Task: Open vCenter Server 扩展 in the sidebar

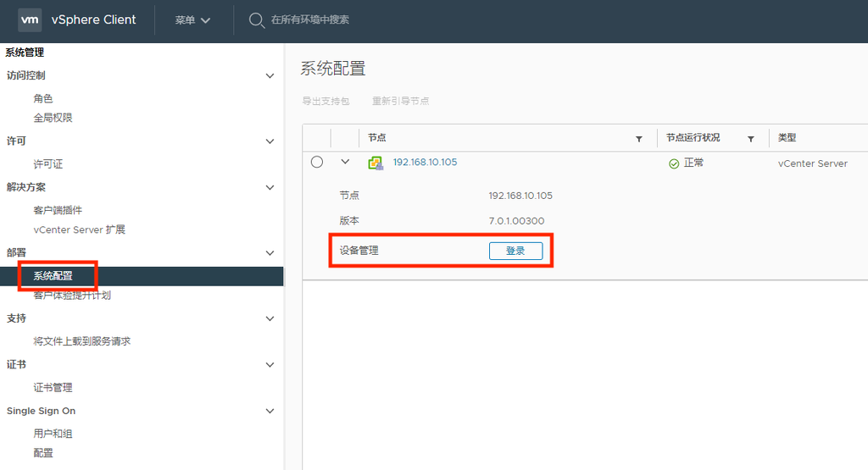Action: [79, 229]
